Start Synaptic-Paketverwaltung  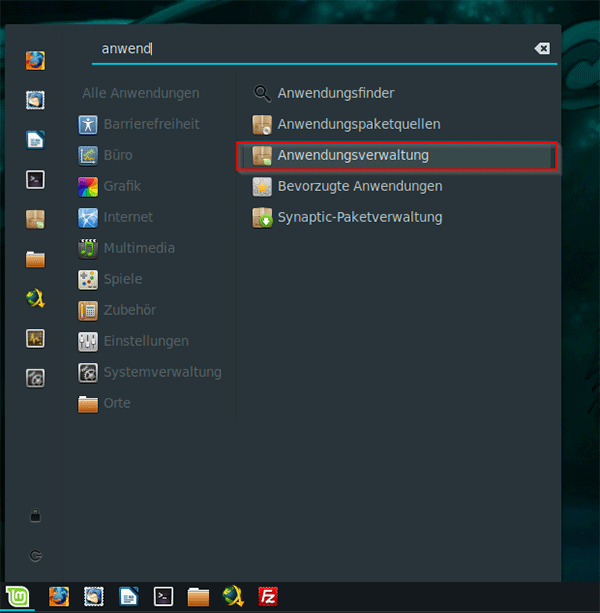(x=359, y=217)
